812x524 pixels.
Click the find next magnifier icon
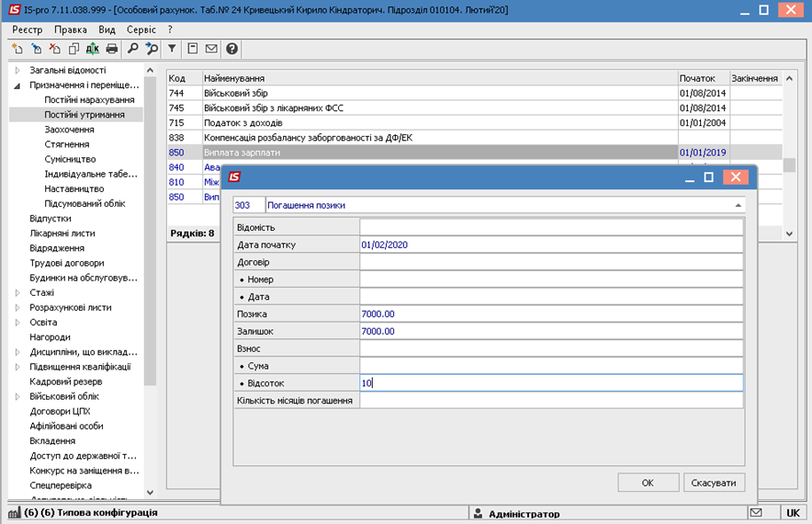point(152,49)
